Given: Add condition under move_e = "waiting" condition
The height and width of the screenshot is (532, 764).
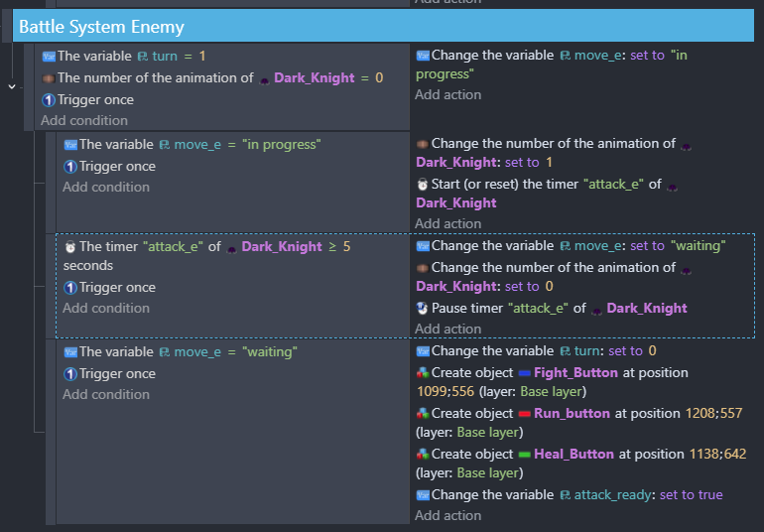Looking at the screenshot, I should pyautogui.click(x=105, y=394).
